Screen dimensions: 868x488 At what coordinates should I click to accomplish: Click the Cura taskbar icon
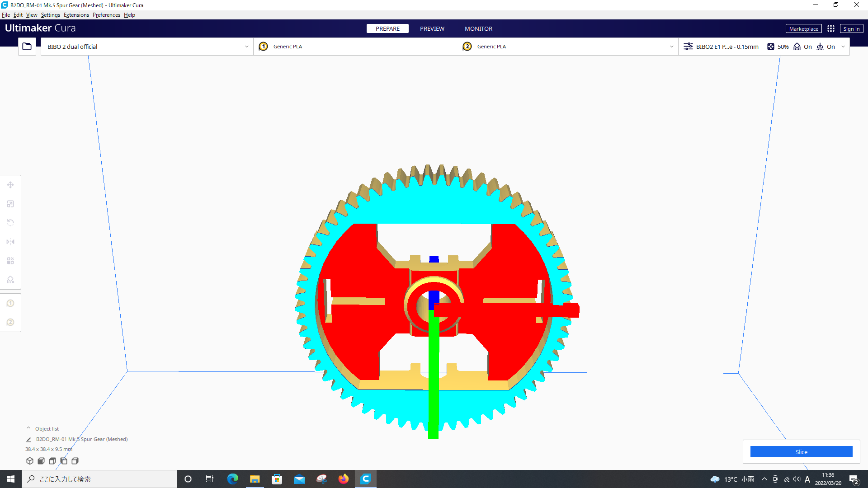coord(366,479)
